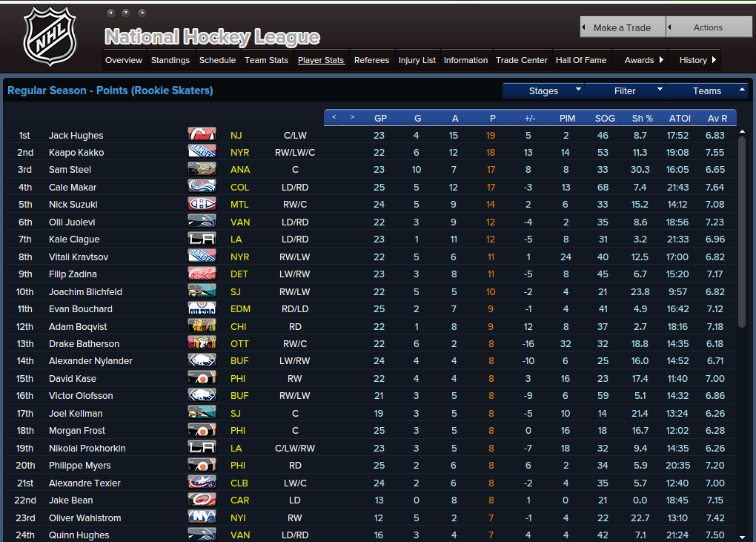Click the scrollbar down arrow

point(741,537)
